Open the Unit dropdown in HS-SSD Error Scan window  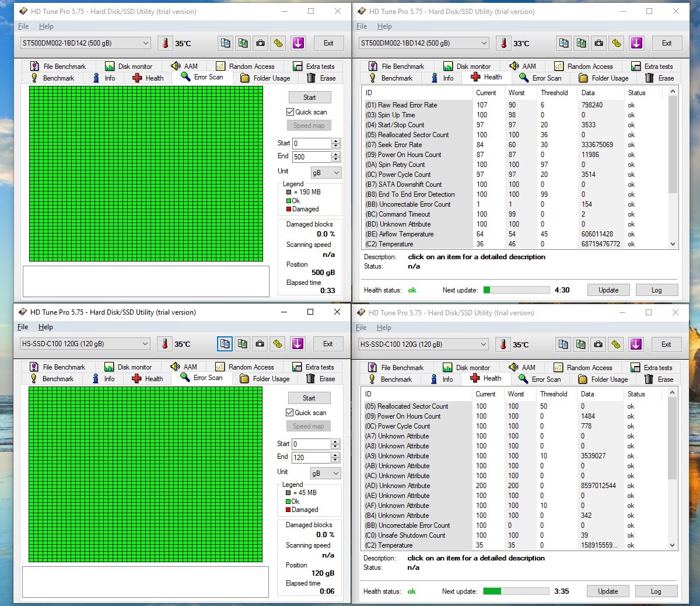pyautogui.click(x=325, y=473)
